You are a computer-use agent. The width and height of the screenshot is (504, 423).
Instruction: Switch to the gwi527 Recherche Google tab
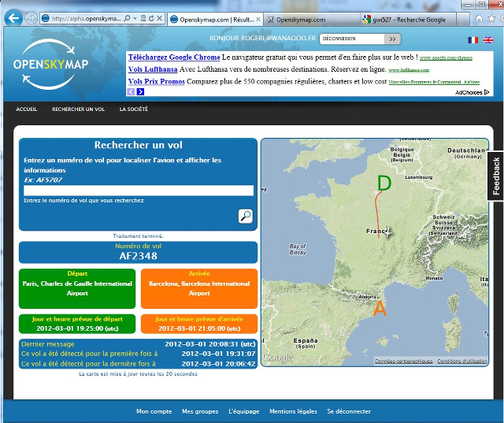(x=409, y=20)
